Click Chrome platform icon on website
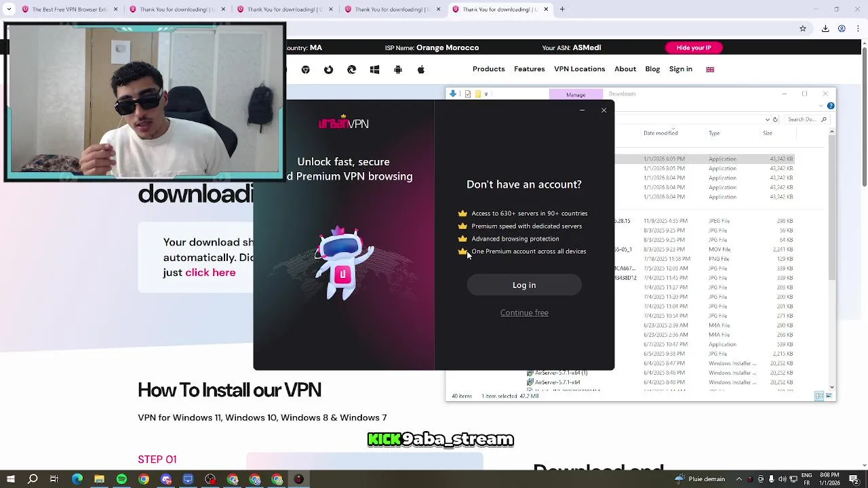Image resolution: width=868 pixels, height=488 pixels. tap(306, 70)
